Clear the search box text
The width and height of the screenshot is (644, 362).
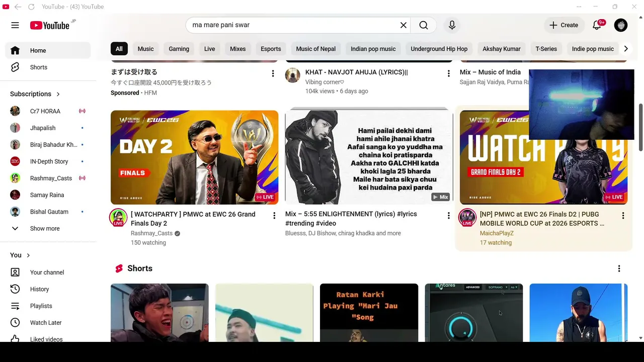(404, 25)
